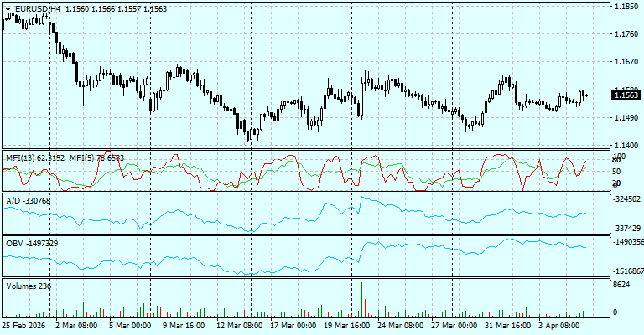Click the 24 Mar 08:00 time label
Screen dimensions: 644x335
coord(400,326)
